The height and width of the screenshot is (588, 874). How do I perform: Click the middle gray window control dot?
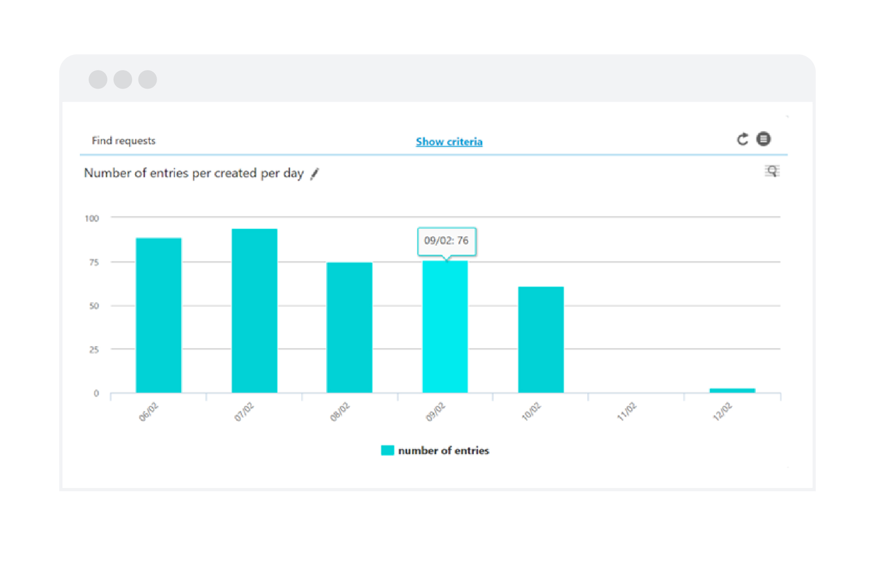click(x=123, y=79)
